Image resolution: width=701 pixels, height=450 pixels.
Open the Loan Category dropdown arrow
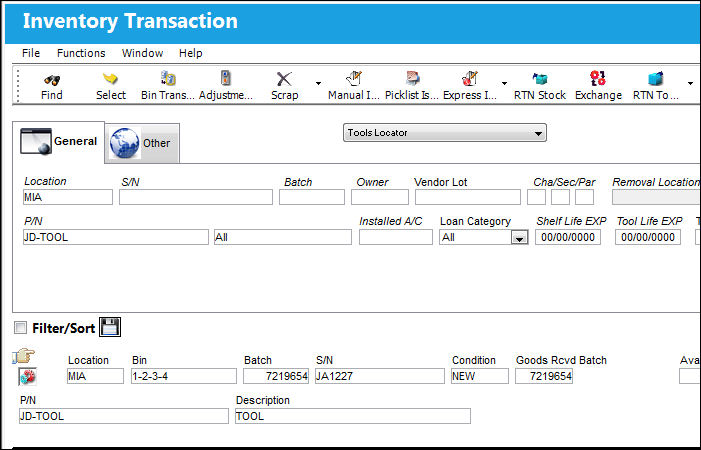[519, 238]
